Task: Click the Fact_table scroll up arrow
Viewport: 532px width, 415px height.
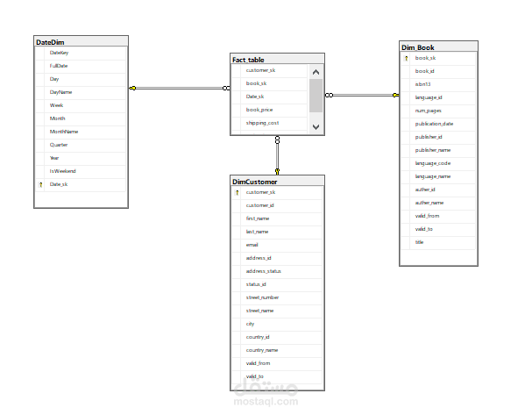Action: click(x=316, y=72)
